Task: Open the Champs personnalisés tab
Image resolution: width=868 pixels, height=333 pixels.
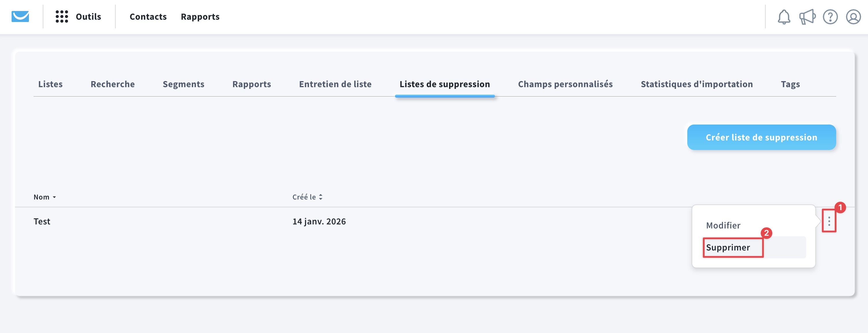Action: (565, 84)
